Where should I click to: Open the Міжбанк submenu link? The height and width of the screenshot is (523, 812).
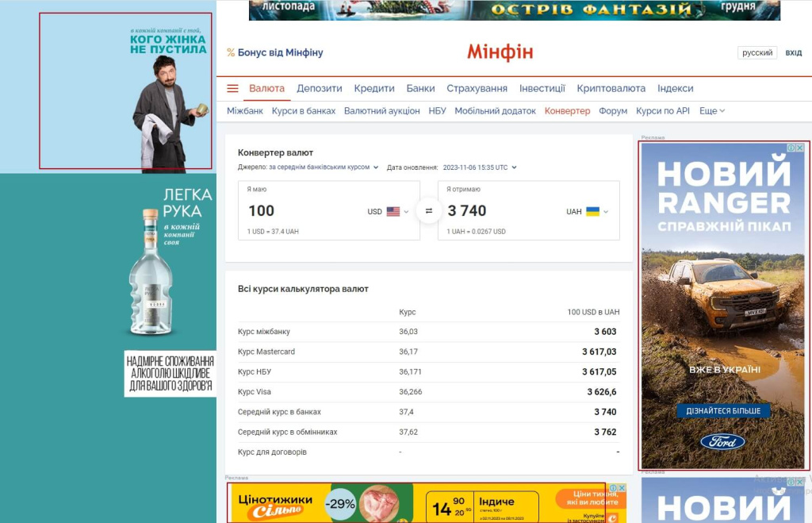245,111
